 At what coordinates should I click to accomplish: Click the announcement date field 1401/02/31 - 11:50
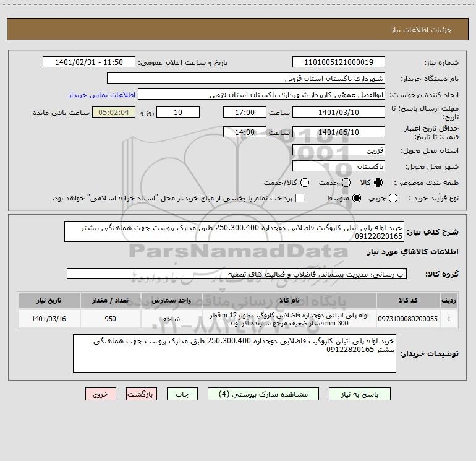pos(89,62)
